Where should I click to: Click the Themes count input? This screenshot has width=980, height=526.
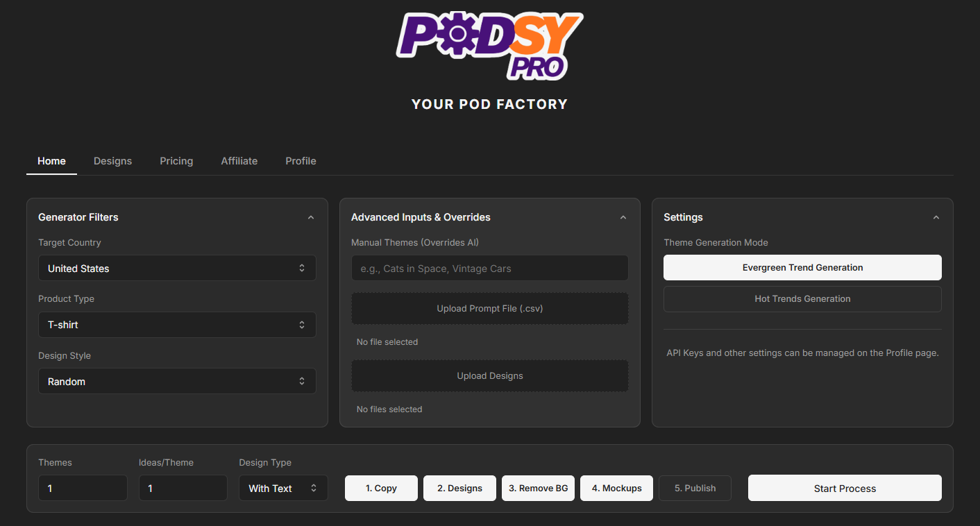point(83,488)
